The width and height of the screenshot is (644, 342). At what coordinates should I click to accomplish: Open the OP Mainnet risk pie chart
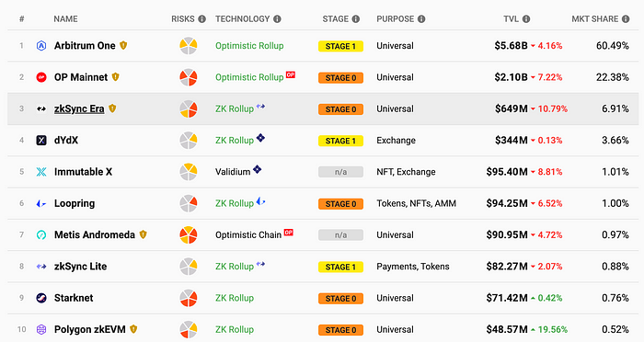(189, 77)
